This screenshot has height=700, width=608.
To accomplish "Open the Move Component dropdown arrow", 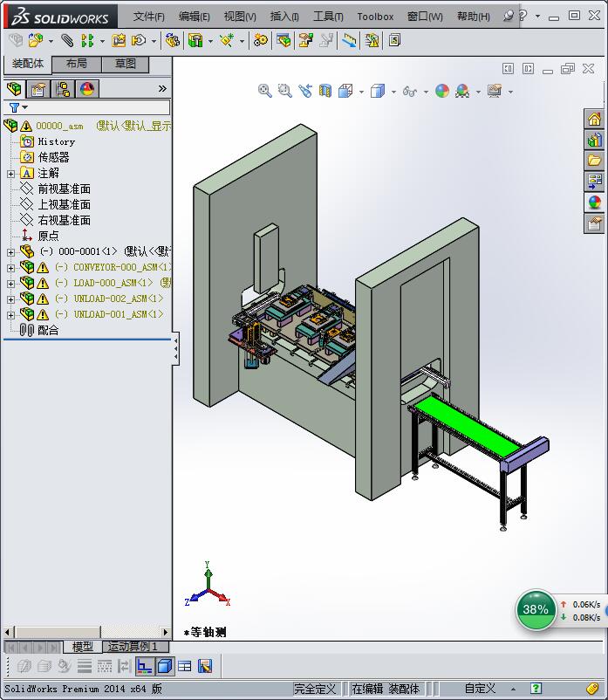I will 154,42.
